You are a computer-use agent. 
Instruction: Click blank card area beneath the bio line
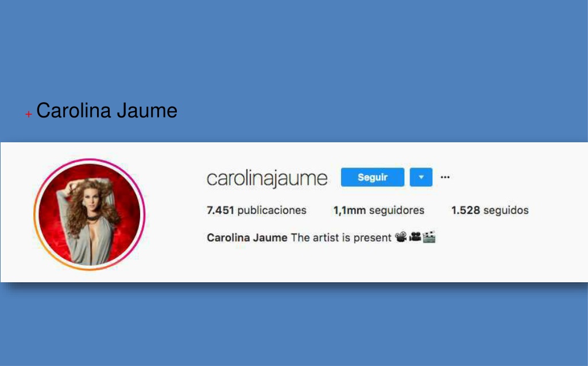pyautogui.click(x=338, y=262)
